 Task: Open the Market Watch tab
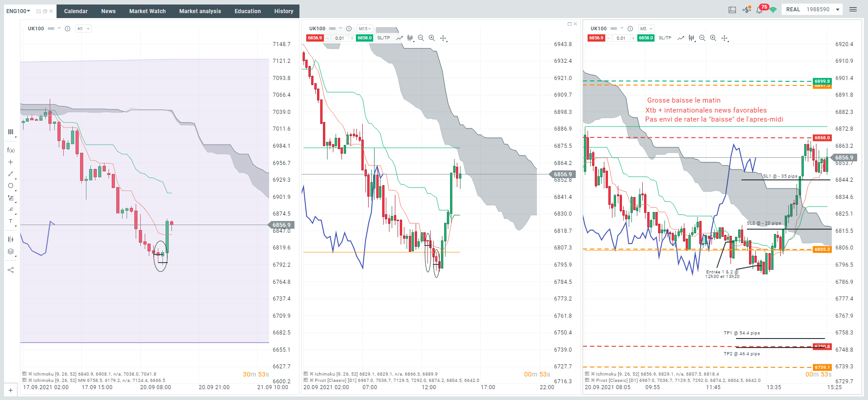coord(147,11)
